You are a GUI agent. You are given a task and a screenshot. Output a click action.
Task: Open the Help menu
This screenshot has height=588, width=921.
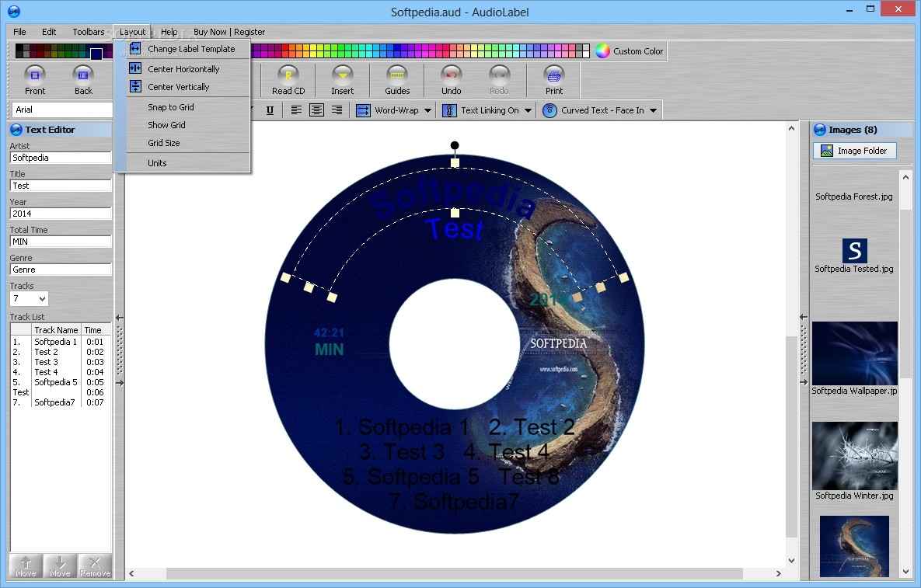point(169,32)
